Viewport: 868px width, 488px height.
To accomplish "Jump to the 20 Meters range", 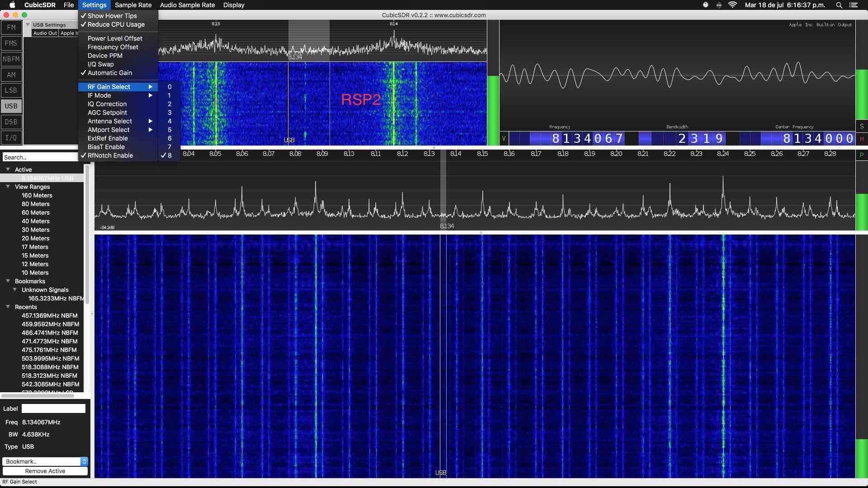I will [x=36, y=238].
